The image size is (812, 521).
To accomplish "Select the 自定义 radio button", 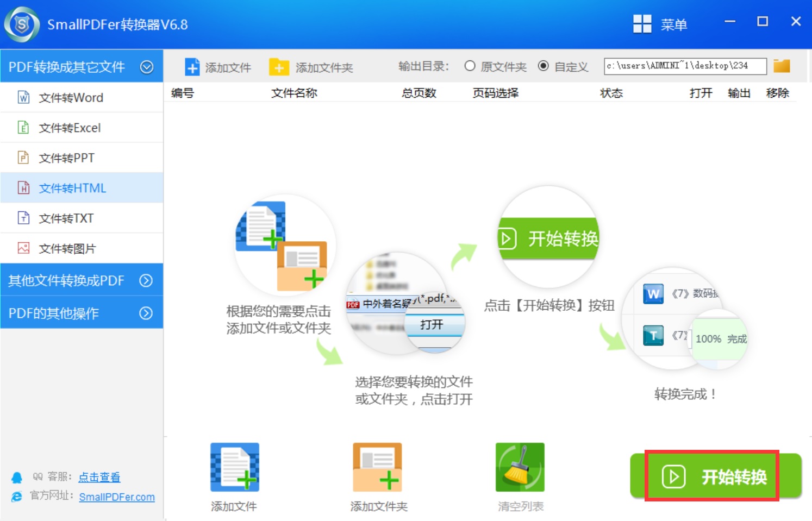I will [543, 66].
